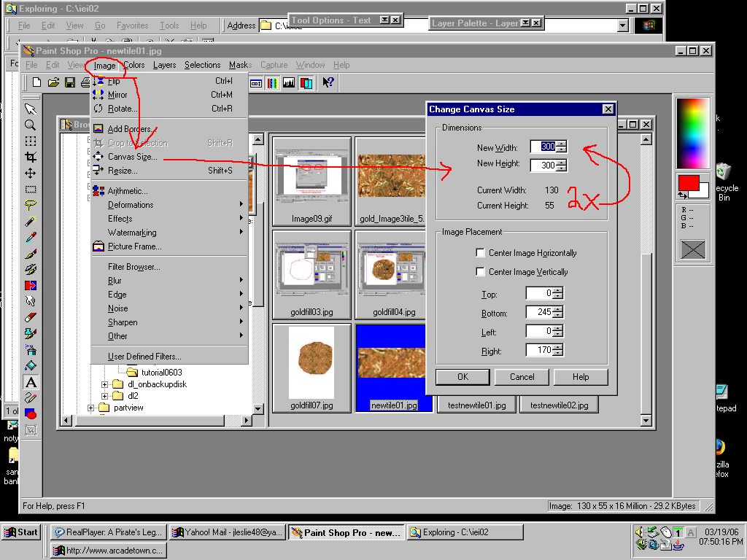Select the rectangular Selection tool

point(31,190)
